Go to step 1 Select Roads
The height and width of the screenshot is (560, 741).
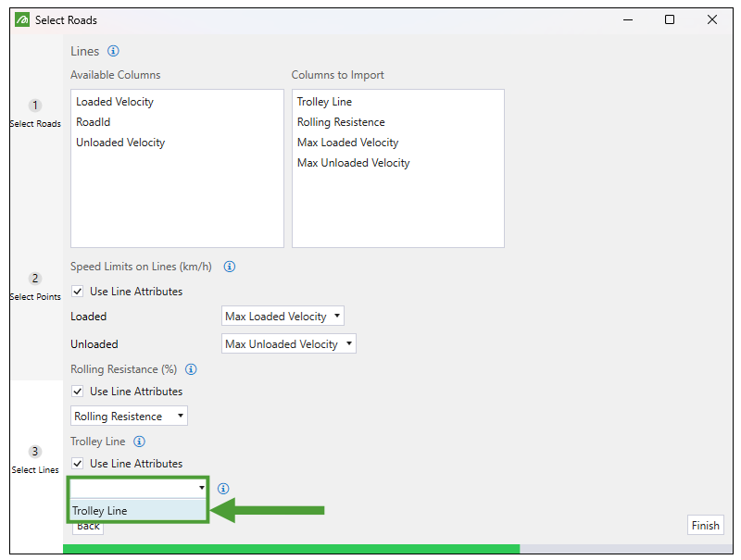(35, 113)
